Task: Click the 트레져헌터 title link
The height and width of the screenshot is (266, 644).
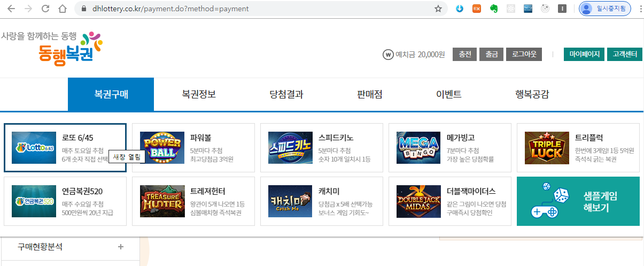Action: point(207,191)
